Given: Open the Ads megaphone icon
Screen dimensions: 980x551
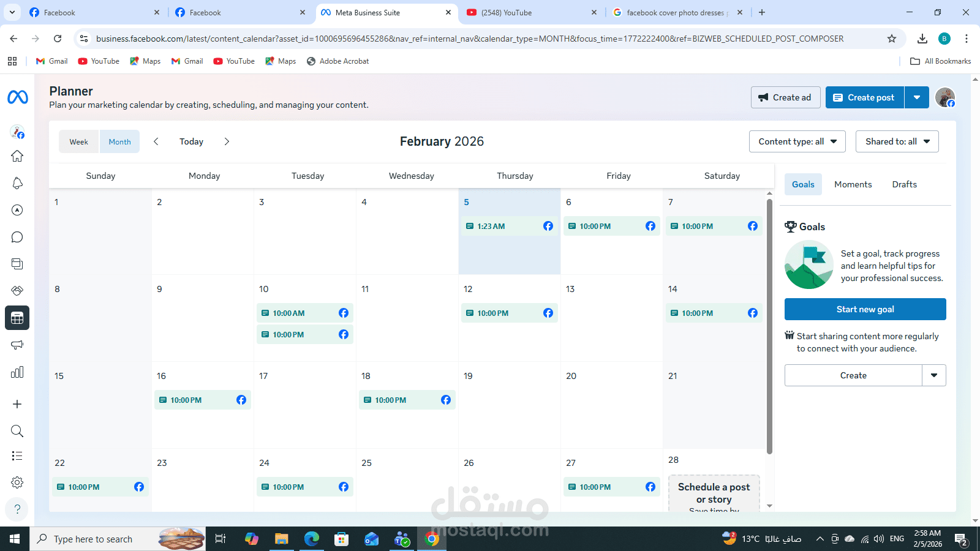Looking at the screenshot, I should [17, 345].
